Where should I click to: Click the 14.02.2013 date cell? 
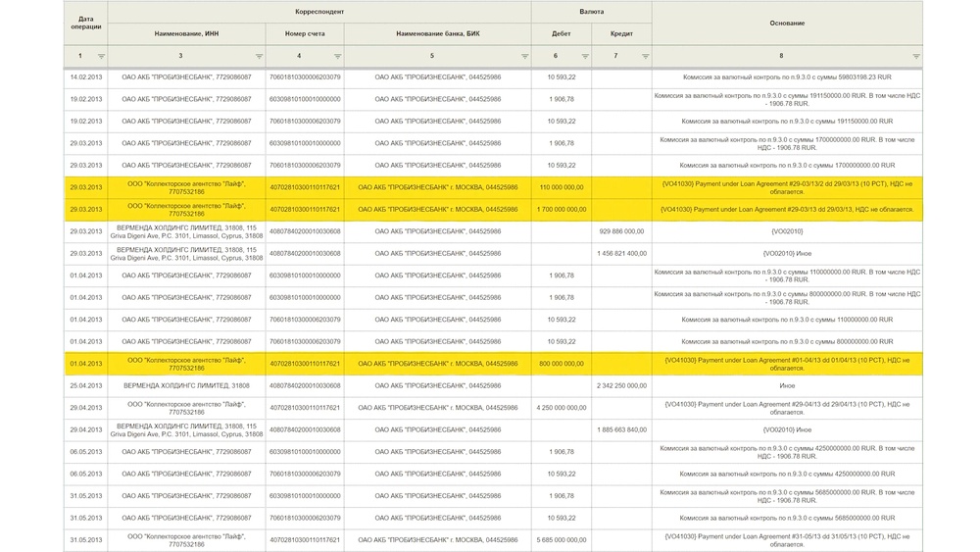coord(86,76)
